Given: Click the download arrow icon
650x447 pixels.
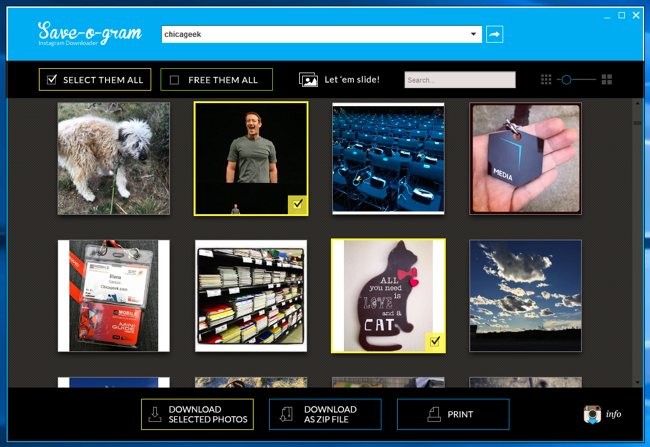Looking at the screenshot, I should coord(155,414).
